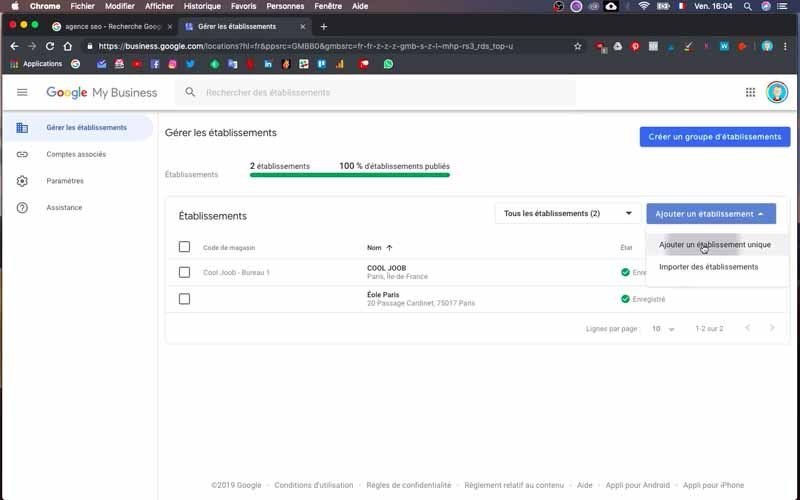The image size is (800, 500).
Task: Open macOS Spotlight search
Action: pyautogui.click(x=747, y=6)
